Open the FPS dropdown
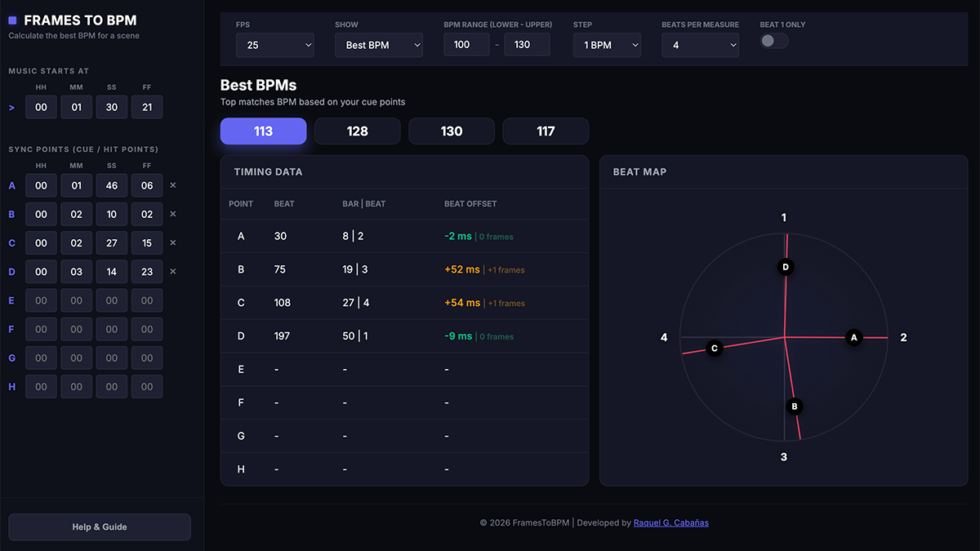 point(274,45)
